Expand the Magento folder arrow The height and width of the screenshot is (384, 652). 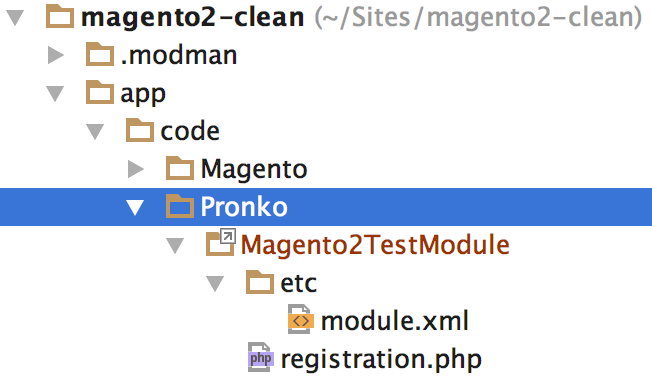(x=136, y=169)
